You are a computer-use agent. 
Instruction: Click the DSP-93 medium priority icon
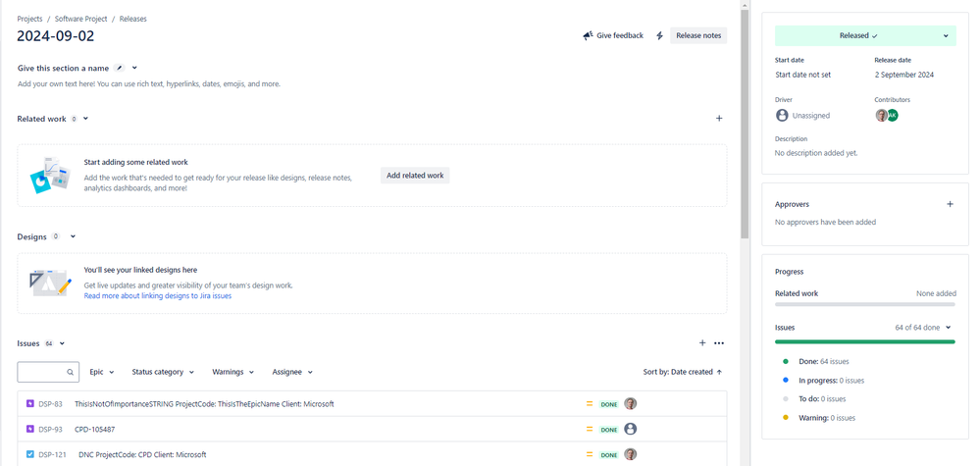(x=589, y=429)
